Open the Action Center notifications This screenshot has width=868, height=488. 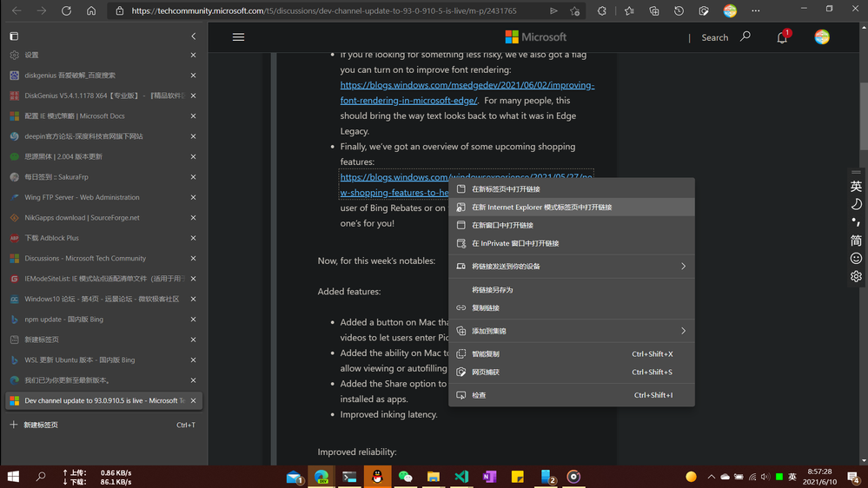pyautogui.click(x=854, y=477)
